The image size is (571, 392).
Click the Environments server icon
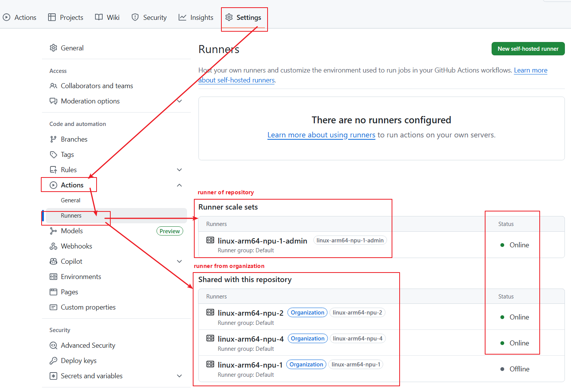(x=53, y=277)
